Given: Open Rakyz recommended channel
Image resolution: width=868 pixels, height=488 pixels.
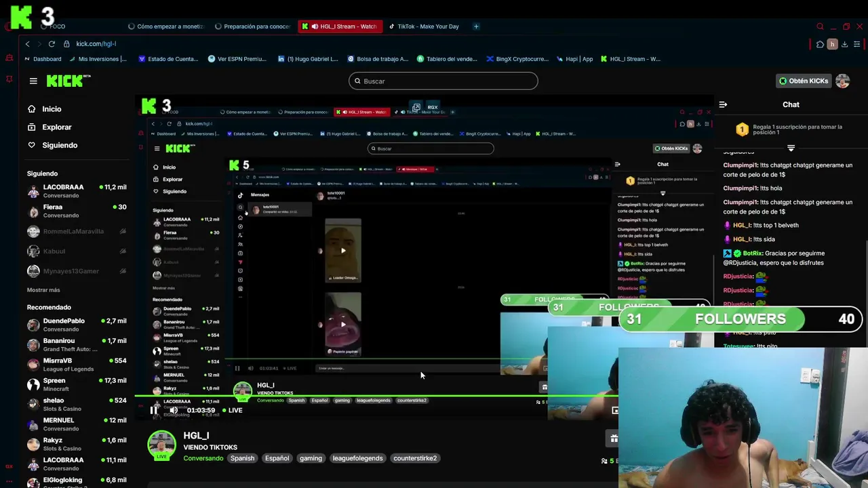Looking at the screenshot, I should pos(77,444).
